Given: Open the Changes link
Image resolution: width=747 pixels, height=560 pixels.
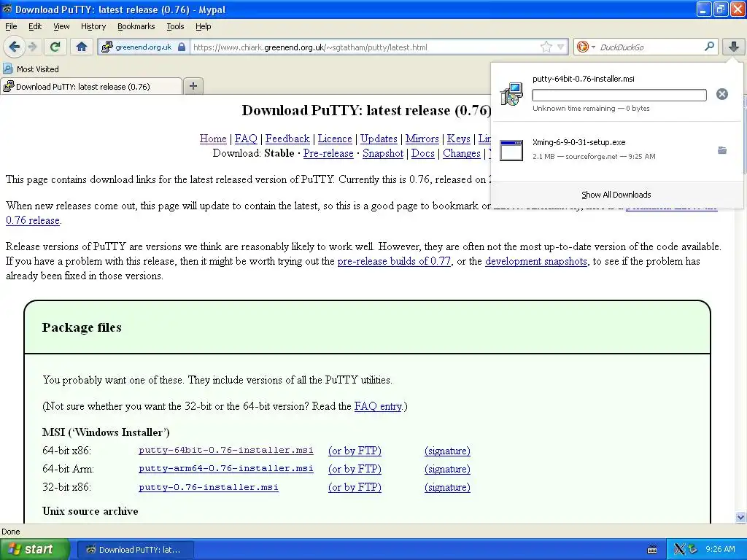Looking at the screenshot, I should click(x=462, y=153).
